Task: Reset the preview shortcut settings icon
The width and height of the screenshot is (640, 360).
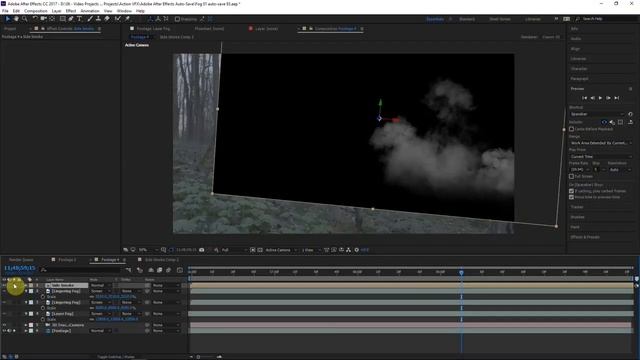Action: point(630,114)
